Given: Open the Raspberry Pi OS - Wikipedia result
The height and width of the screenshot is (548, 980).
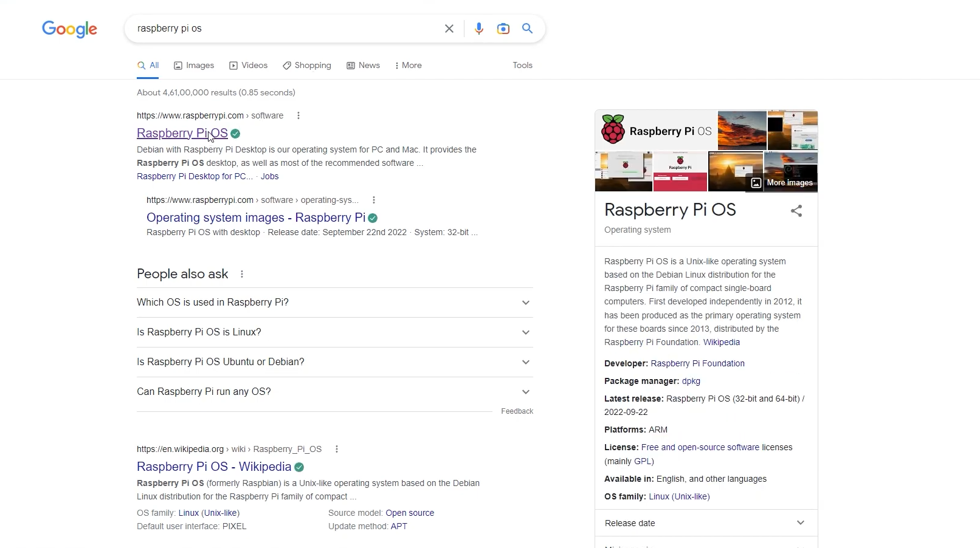Looking at the screenshot, I should tap(213, 467).
